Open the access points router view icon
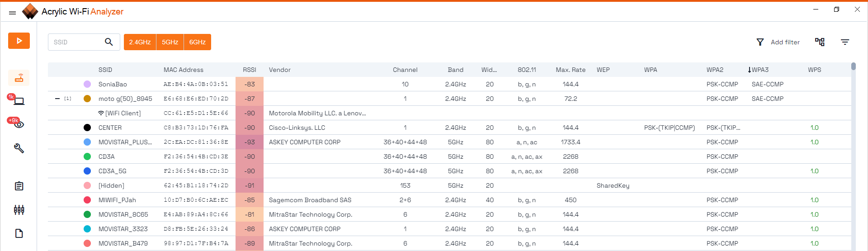This screenshot has height=251, width=868. coord(19,78)
